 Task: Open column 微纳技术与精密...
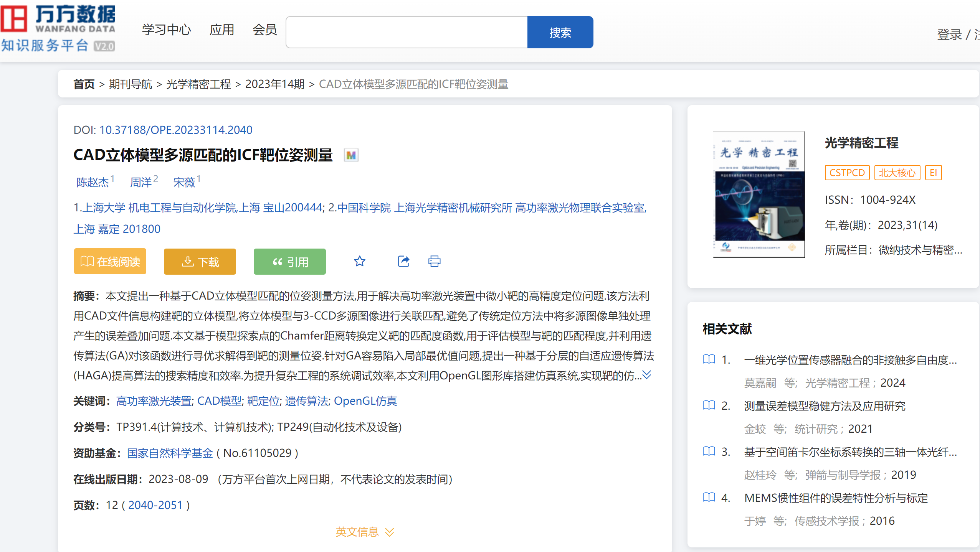tap(920, 250)
